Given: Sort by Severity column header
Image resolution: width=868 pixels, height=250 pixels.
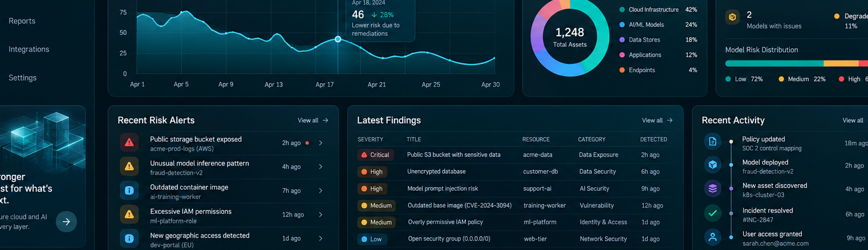Looking at the screenshot, I should pos(371,139).
